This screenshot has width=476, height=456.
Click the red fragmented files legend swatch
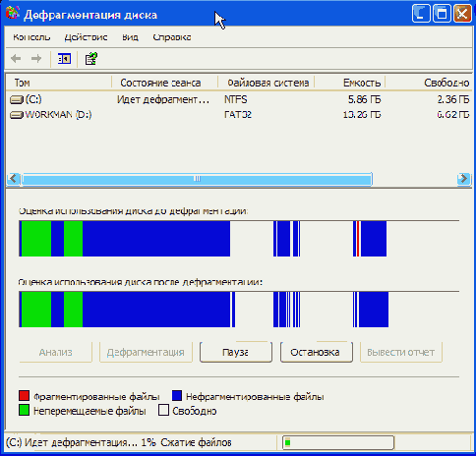[25, 396]
